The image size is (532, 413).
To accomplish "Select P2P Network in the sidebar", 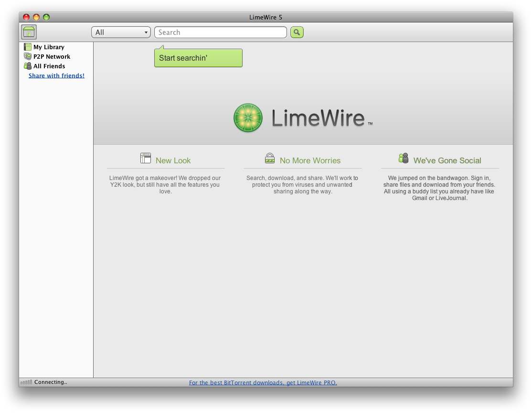I will [52, 56].
